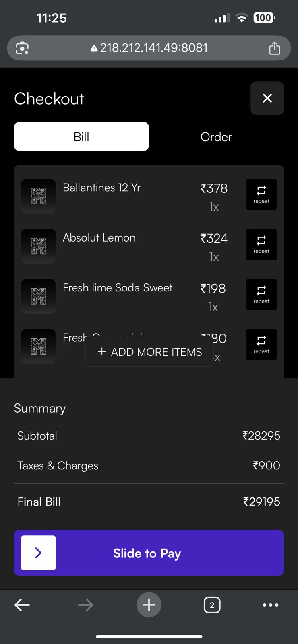Close the Checkout screen with X
The height and width of the screenshot is (644, 298).
[x=267, y=98]
